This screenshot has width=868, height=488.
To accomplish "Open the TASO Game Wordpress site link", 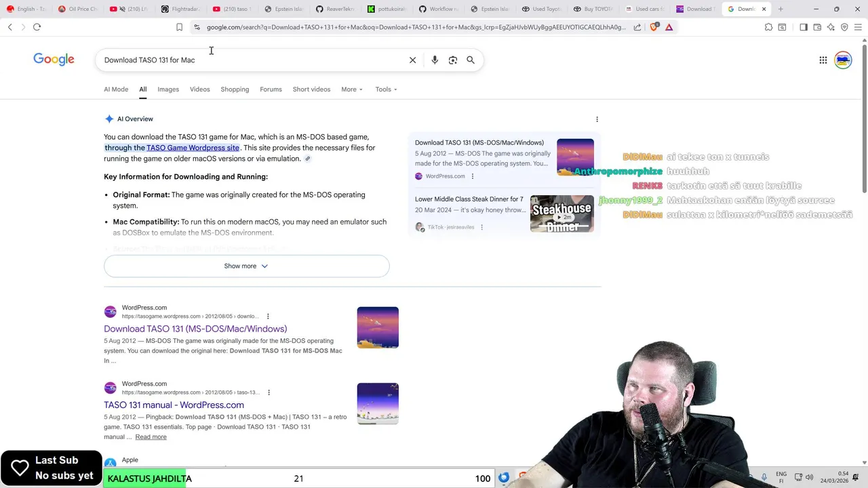I will coord(193,148).
